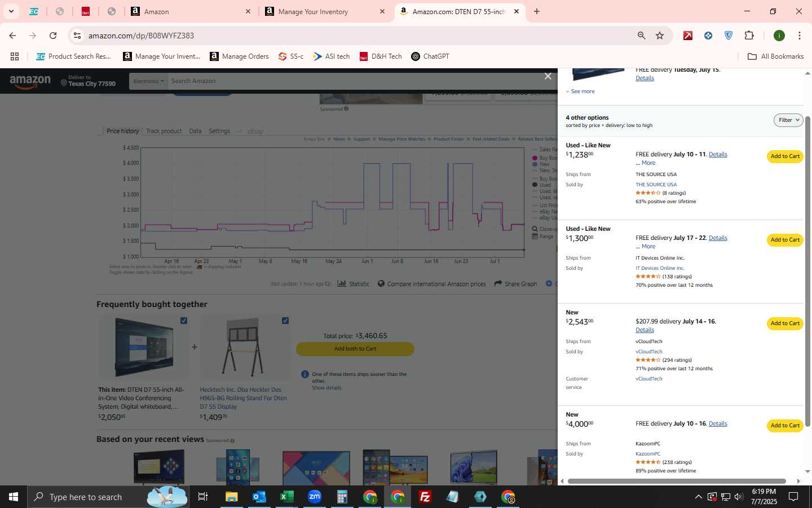Open the Chrome profile avatar
The height and width of the screenshot is (508, 812).
pyautogui.click(x=779, y=36)
